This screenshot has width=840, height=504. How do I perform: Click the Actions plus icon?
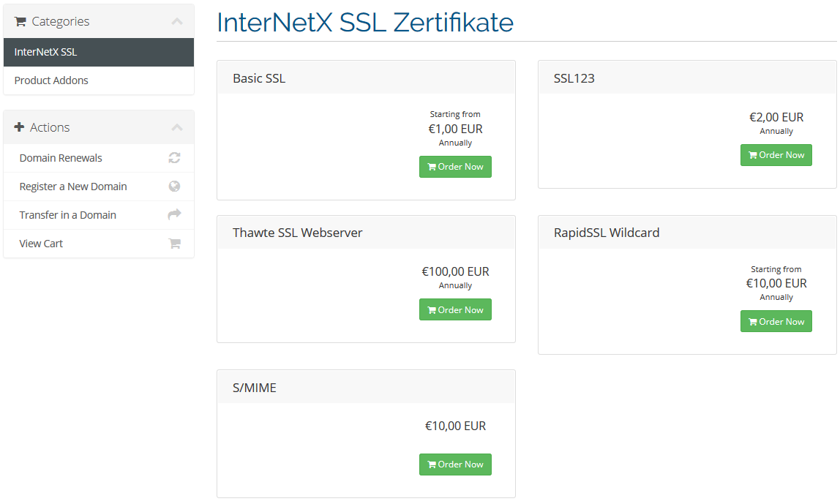click(19, 127)
